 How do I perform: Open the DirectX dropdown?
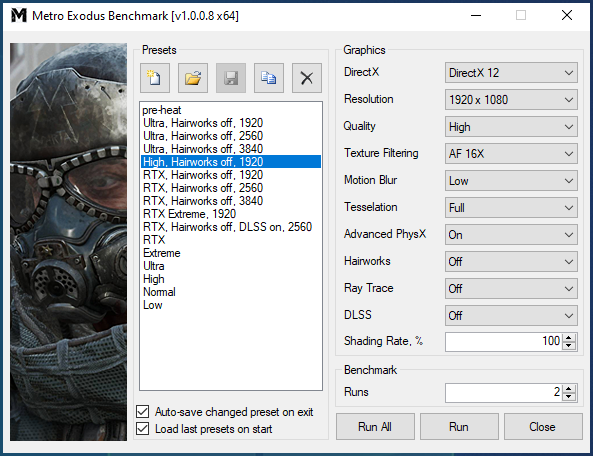coord(511,73)
